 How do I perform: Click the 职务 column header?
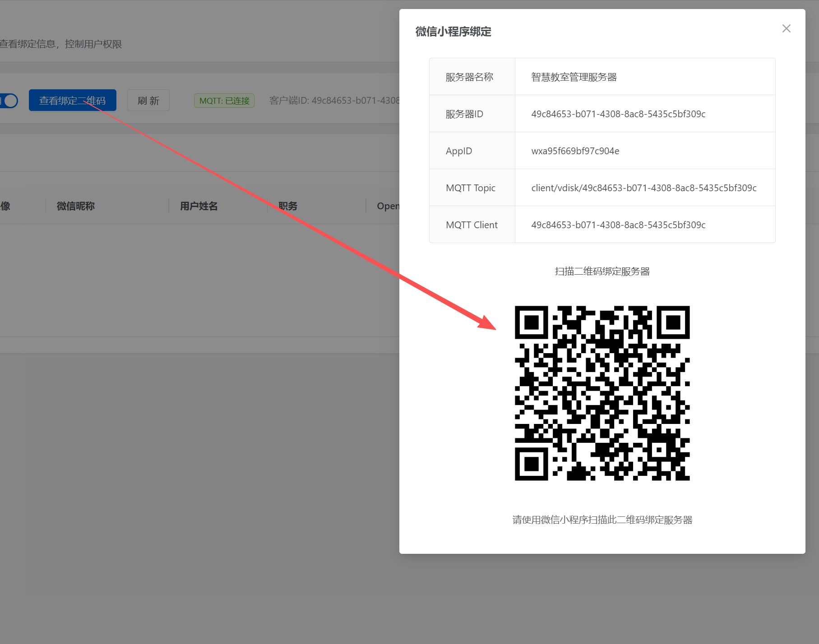(288, 206)
